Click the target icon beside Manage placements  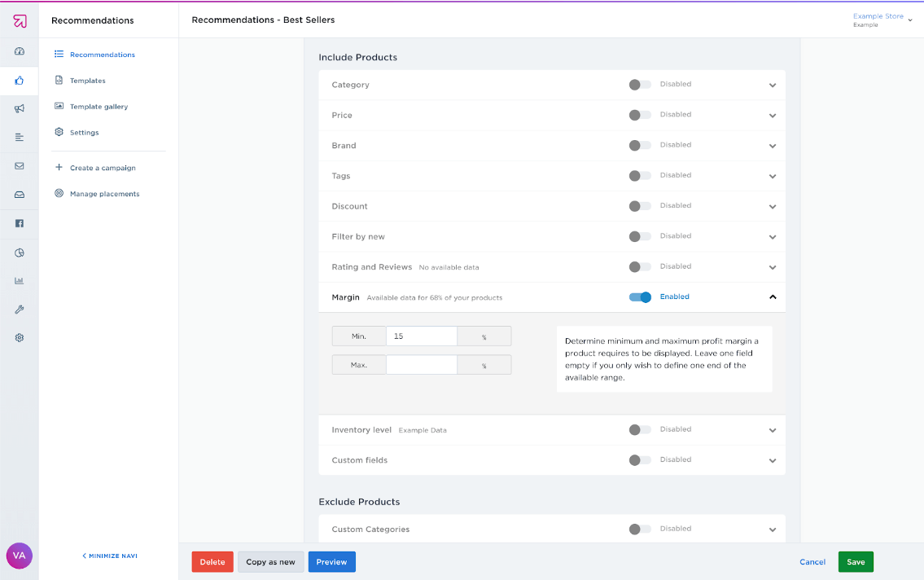(59, 193)
